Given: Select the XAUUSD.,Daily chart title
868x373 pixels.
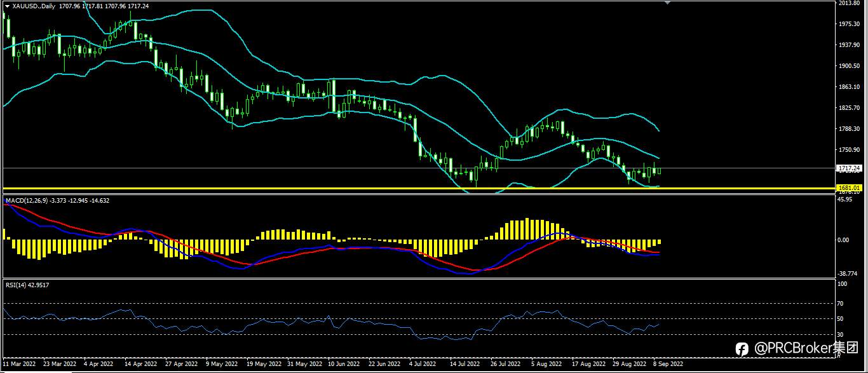Looking at the screenshot, I should tap(33, 6).
